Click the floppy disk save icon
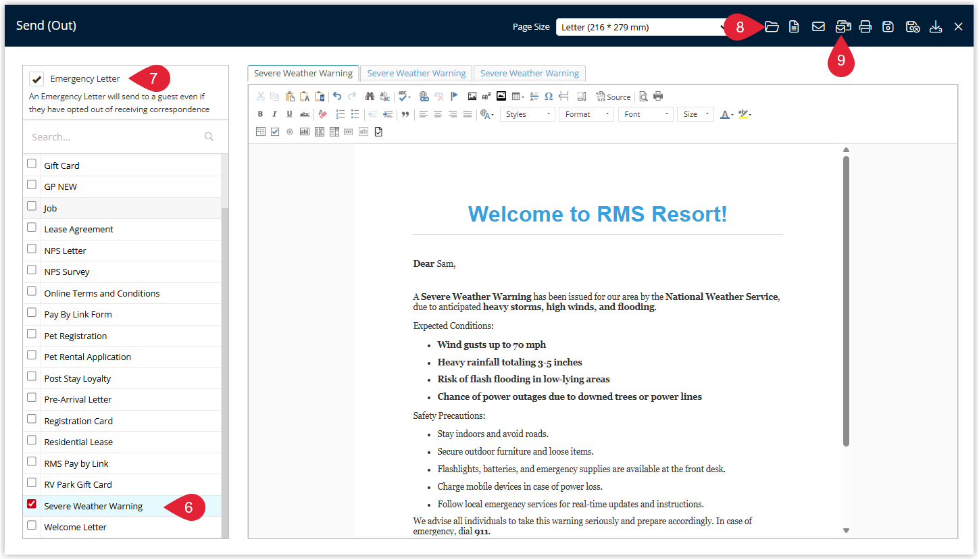The image size is (979, 560). pos(888,27)
